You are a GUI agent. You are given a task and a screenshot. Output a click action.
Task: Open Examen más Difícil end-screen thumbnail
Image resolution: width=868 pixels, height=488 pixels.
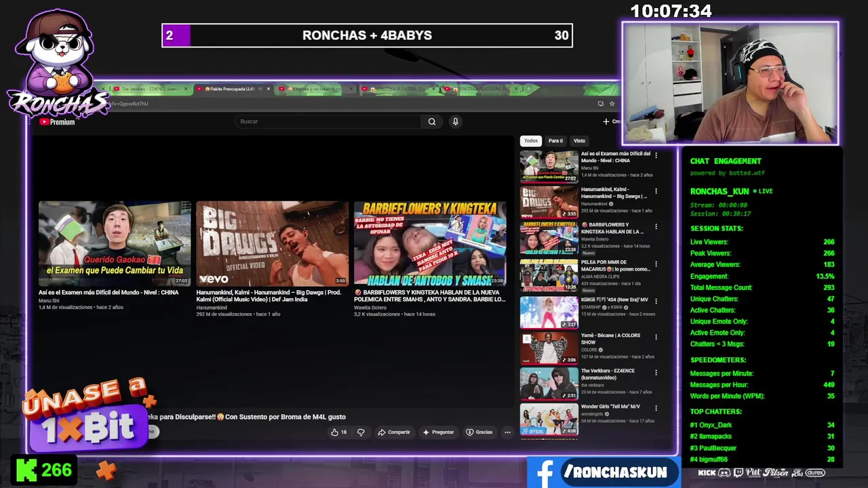coord(115,243)
